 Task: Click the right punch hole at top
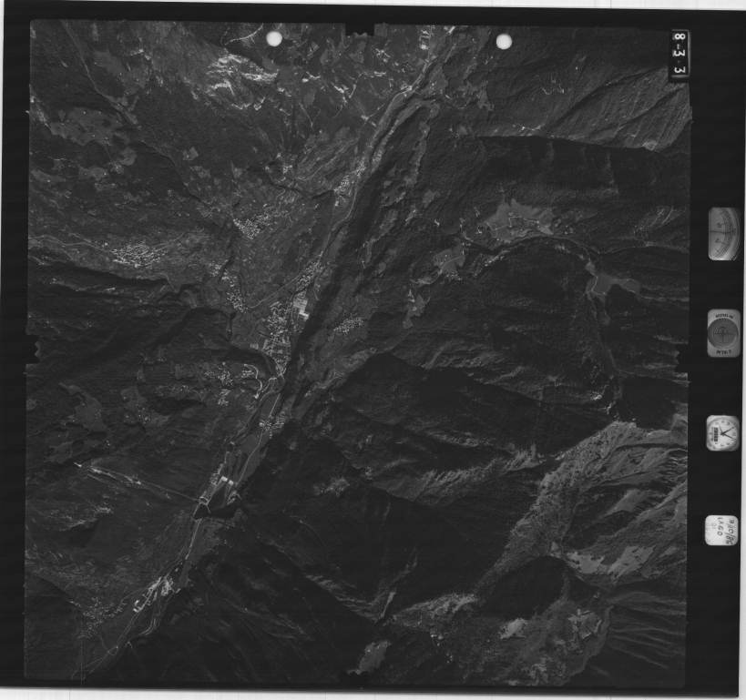504,41
